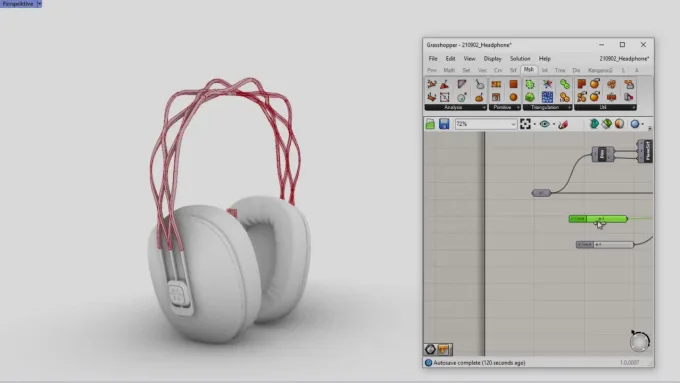The width and height of the screenshot is (680, 383).
Task: Expand the Util panel plus button
Action: [x=634, y=108]
